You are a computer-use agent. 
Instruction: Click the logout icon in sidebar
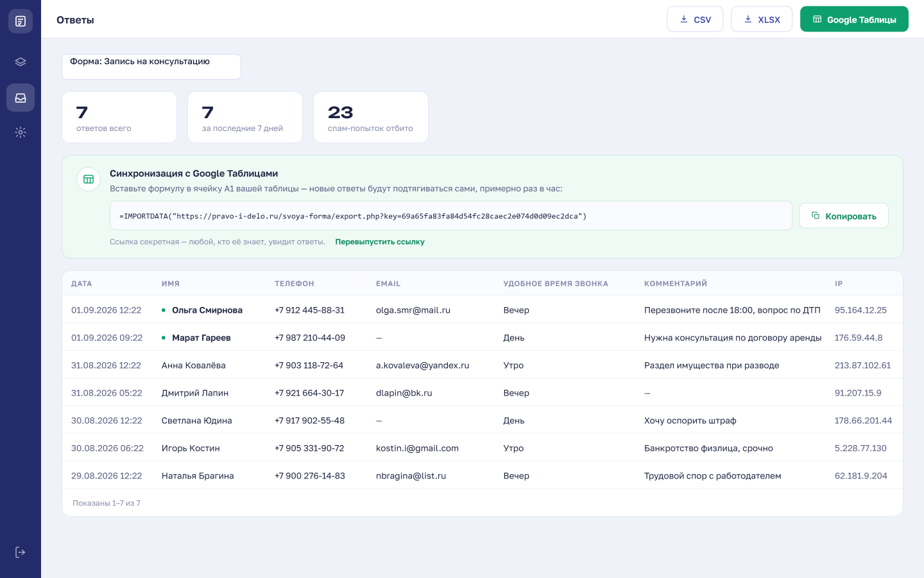tap(21, 552)
